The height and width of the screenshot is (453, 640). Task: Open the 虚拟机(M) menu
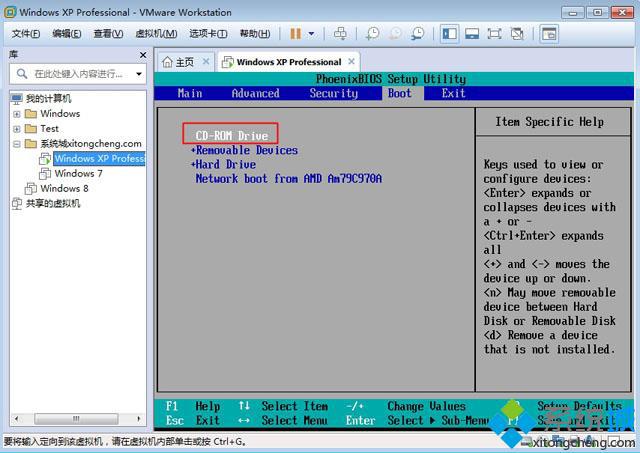156,33
